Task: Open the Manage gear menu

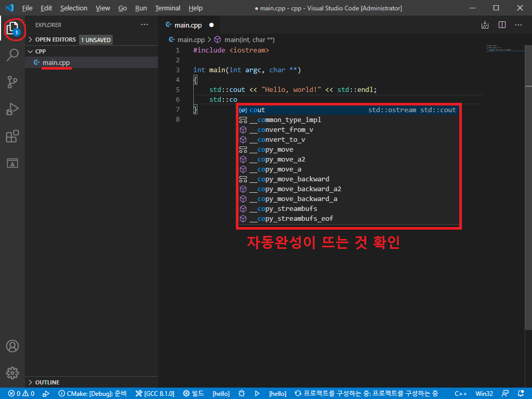Action: coord(12,373)
